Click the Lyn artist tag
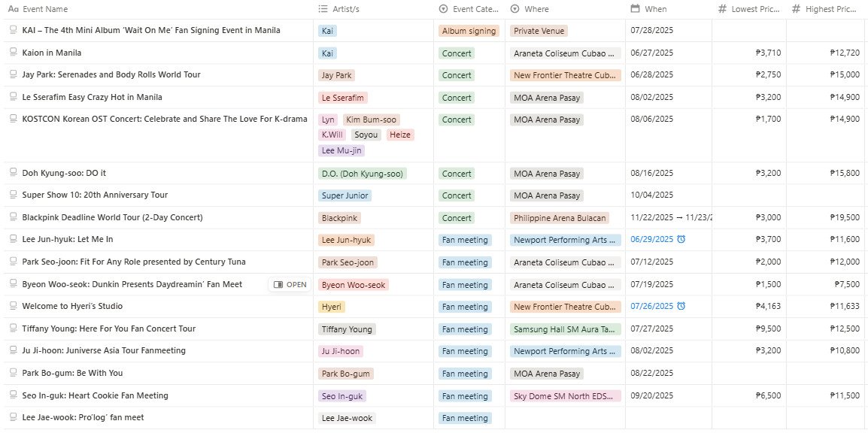Screen dimensions: 868x433 coord(328,120)
